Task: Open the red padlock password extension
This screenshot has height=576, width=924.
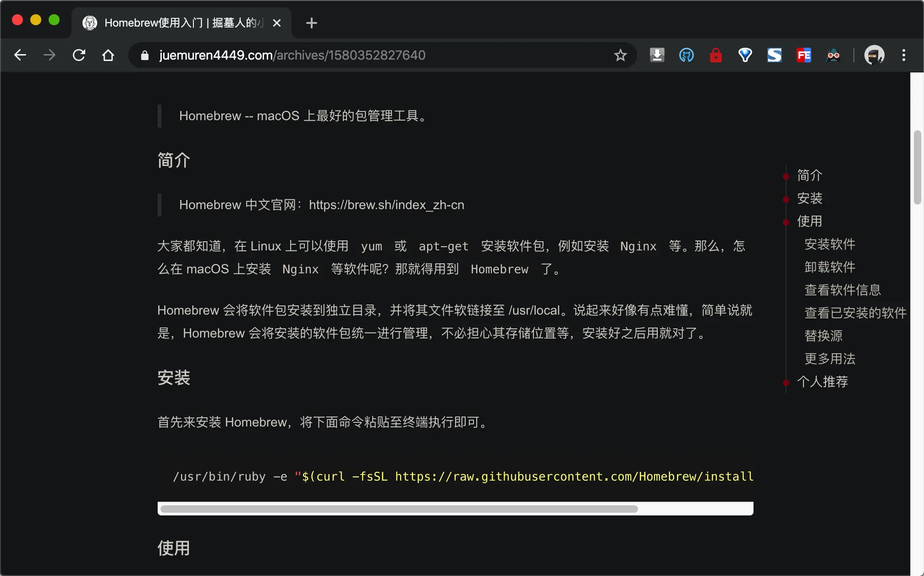Action: (x=715, y=55)
